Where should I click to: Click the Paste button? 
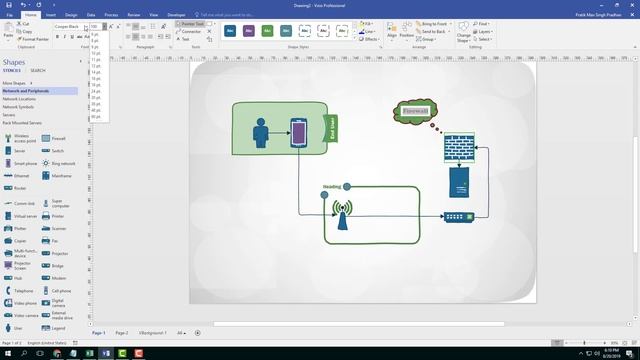coord(8,31)
